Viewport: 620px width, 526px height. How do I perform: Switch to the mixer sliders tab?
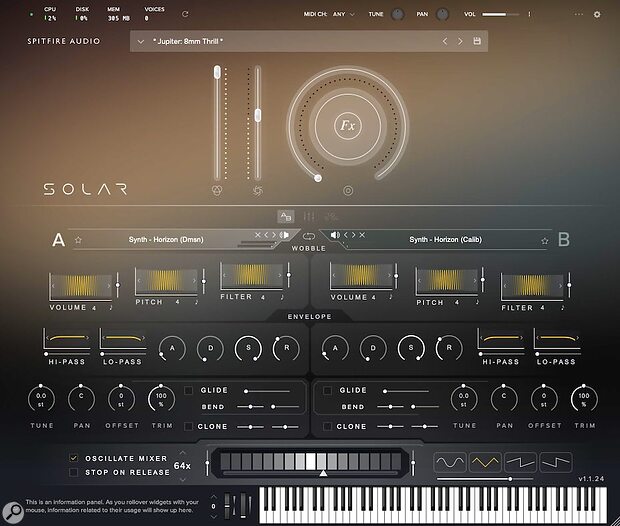click(x=309, y=216)
